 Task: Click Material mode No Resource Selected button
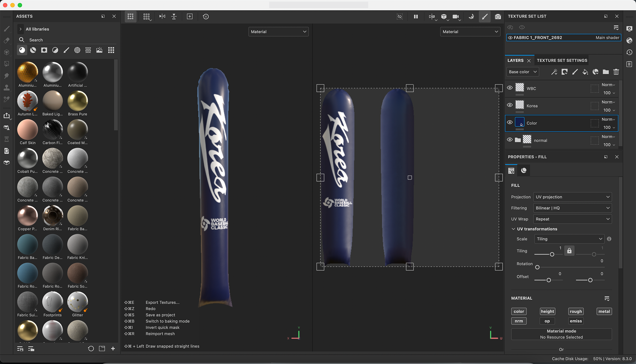[x=561, y=334]
